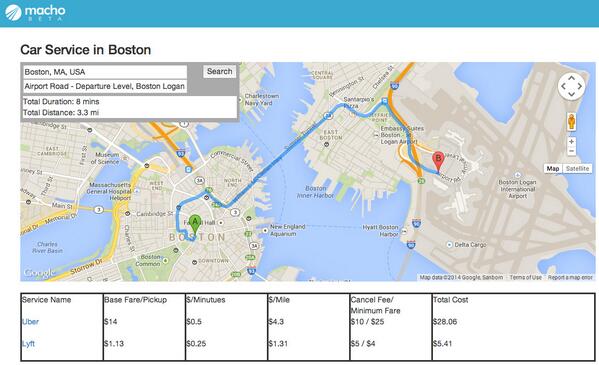Click Boston Logan International Airport label
Screen dimensions: 599x365
click(517, 189)
